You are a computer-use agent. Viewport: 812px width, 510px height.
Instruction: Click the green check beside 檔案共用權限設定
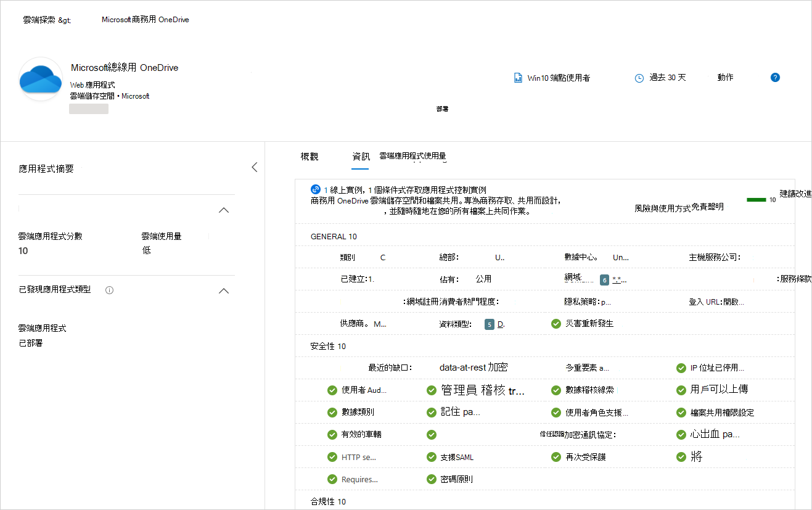[x=681, y=413]
